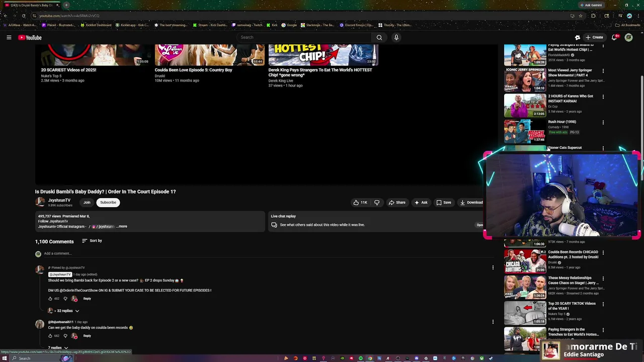The height and width of the screenshot is (362, 644).
Task: Click the @JxyshxunTV pinned comment author tag
Action: pyautogui.click(x=60, y=275)
